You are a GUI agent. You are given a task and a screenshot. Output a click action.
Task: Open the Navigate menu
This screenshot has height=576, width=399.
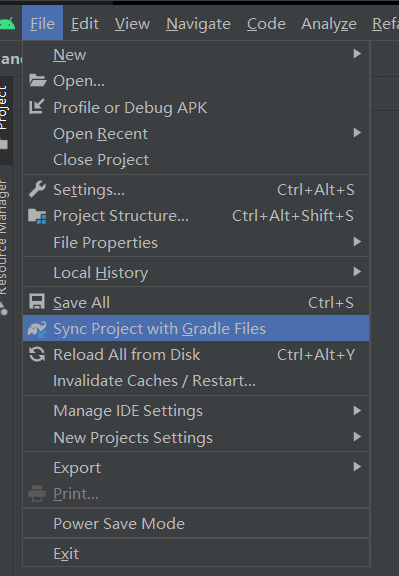[x=198, y=24]
